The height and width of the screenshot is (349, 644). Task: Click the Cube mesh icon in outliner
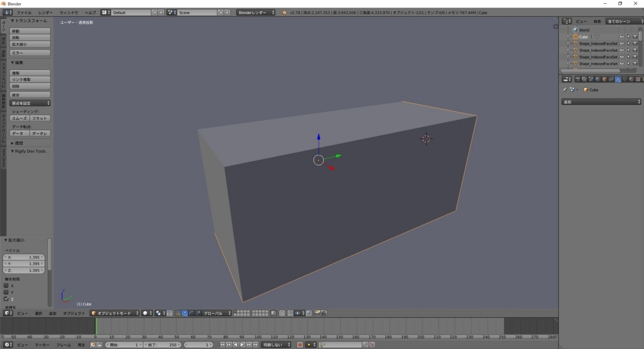575,36
